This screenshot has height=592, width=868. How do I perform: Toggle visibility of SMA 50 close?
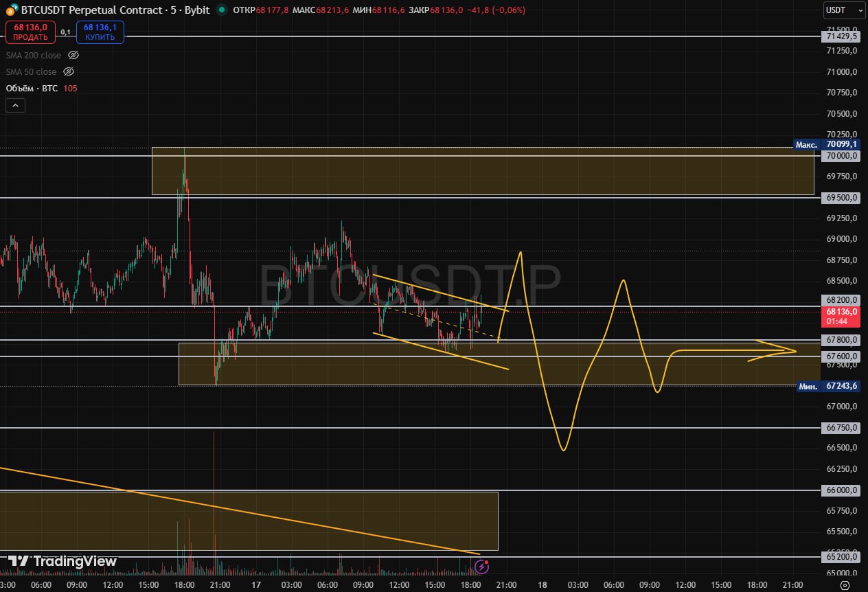69,71
